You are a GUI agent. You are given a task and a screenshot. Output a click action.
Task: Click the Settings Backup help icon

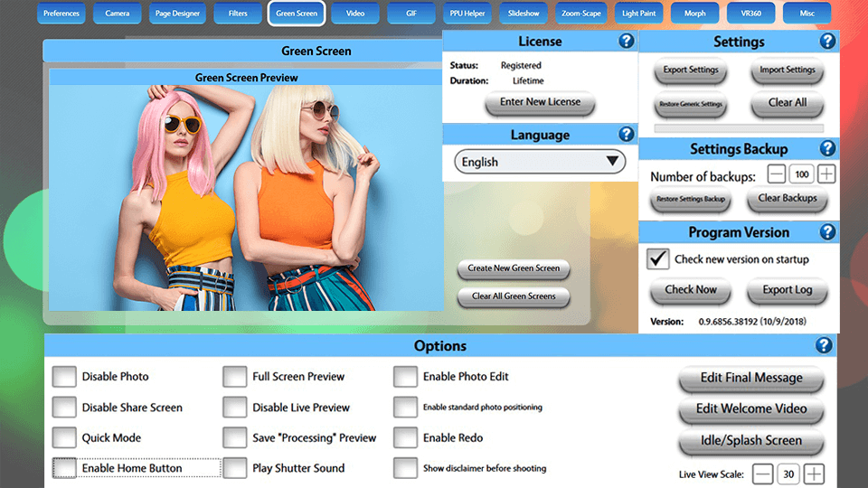pos(827,149)
